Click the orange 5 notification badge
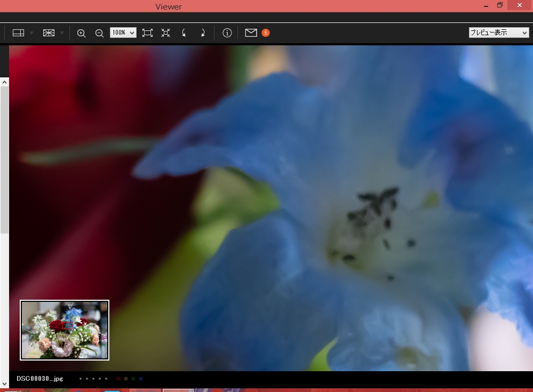This screenshot has height=392, width=533. pos(266,33)
